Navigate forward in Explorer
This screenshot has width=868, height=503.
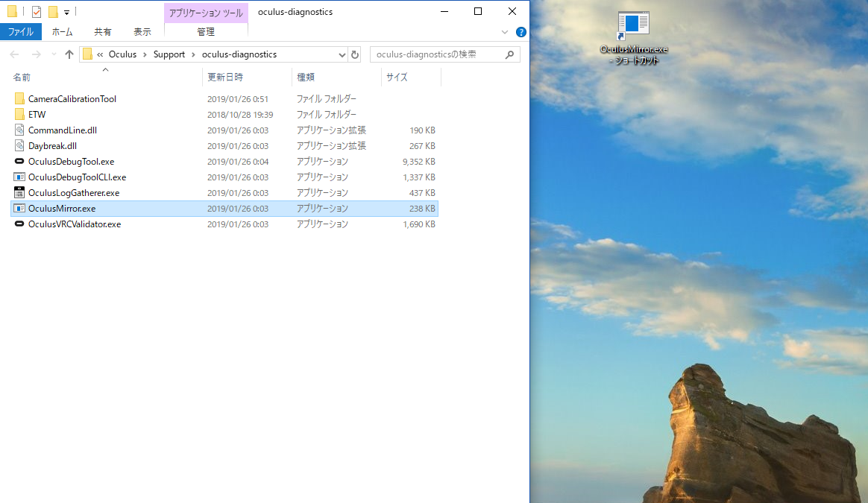pyautogui.click(x=36, y=54)
